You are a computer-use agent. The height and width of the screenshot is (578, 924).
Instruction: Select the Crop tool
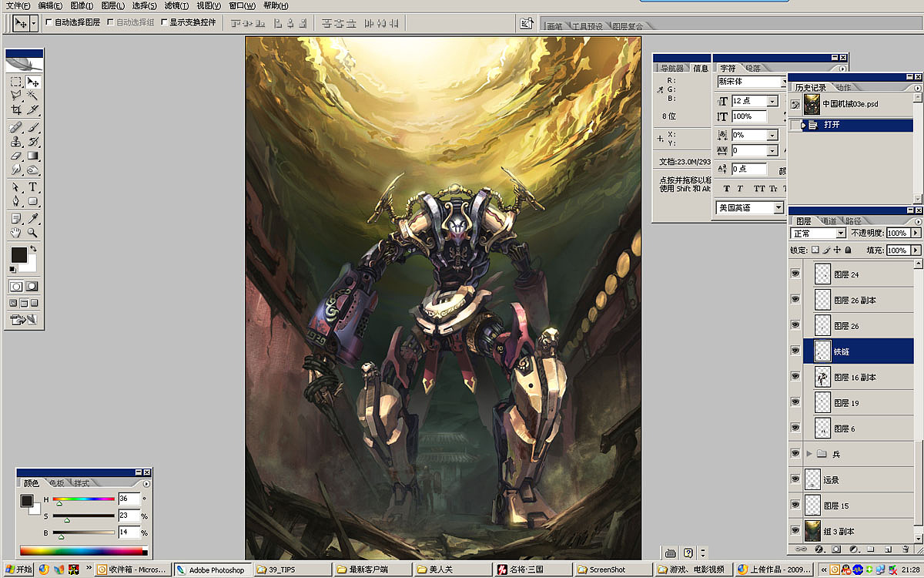15,111
